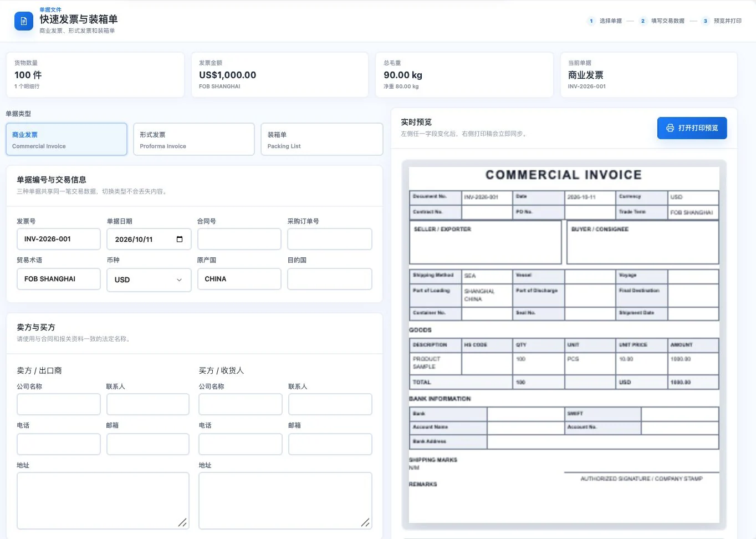The height and width of the screenshot is (539, 756).
Task: Open the print preview with 打开打印预览
Action: [x=692, y=128]
